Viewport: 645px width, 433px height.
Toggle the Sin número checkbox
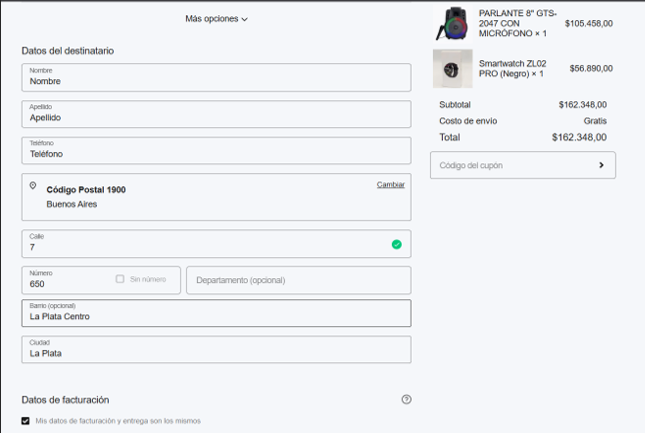120,279
